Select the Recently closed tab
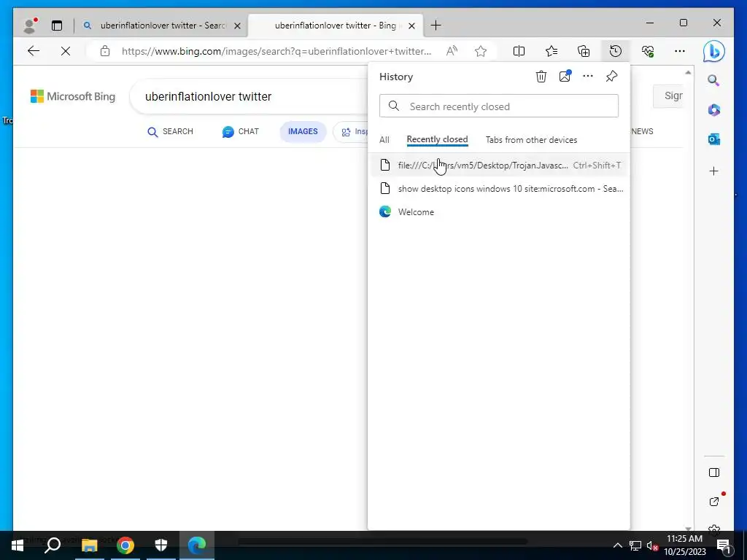This screenshot has height=560, width=747. (438, 139)
